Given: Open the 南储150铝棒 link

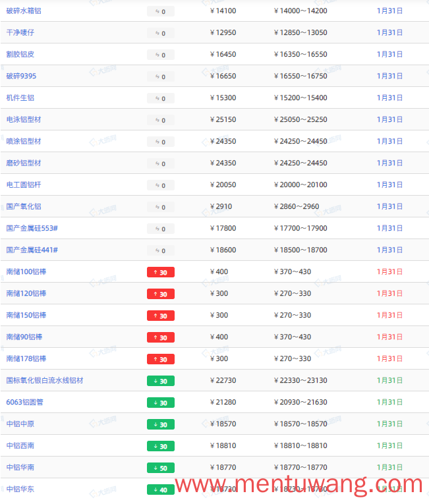Looking at the screenshot, I should (x=26, y=316).
